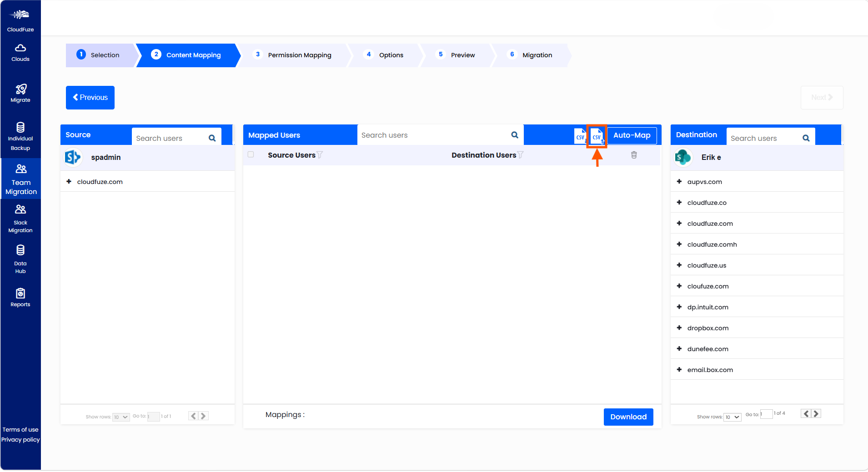Image resolution: width=868 pixels, height=472 pixels.
Task: Filter the Destination Users column
Action: point(520,155)
